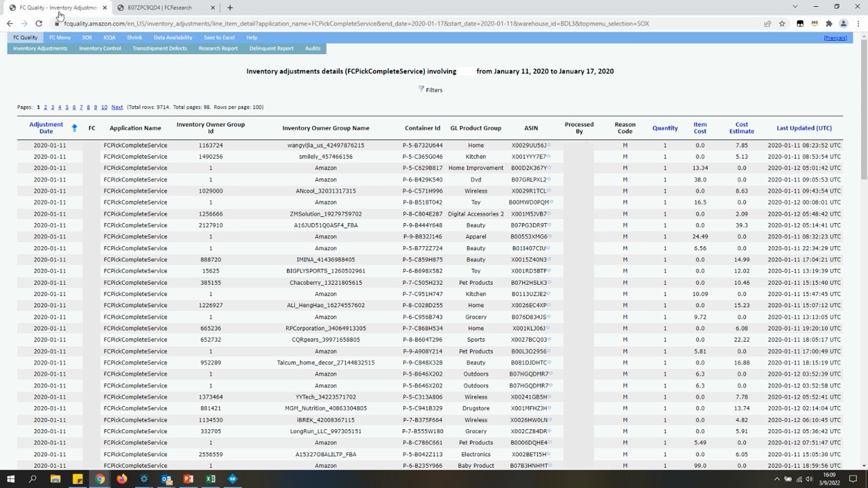Sort by the Cost Estimate column header
The image size is (868, 488).
(x=741, y=127)
